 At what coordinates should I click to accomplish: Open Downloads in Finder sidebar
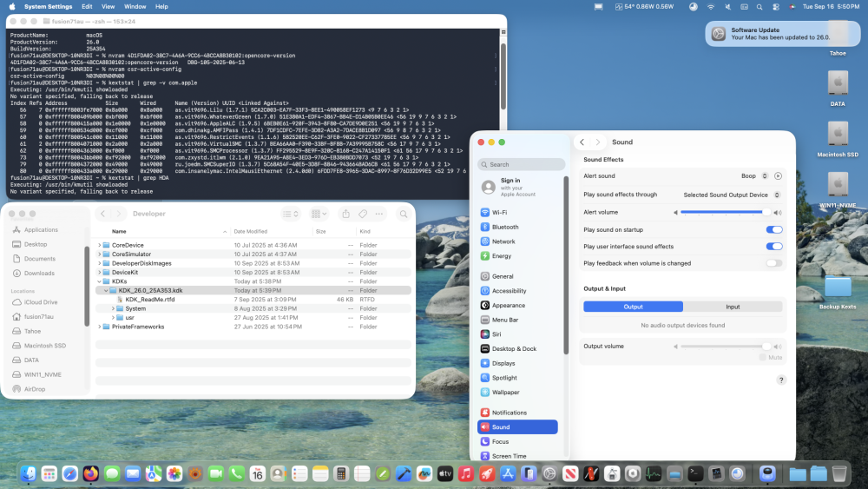[39, 273]
